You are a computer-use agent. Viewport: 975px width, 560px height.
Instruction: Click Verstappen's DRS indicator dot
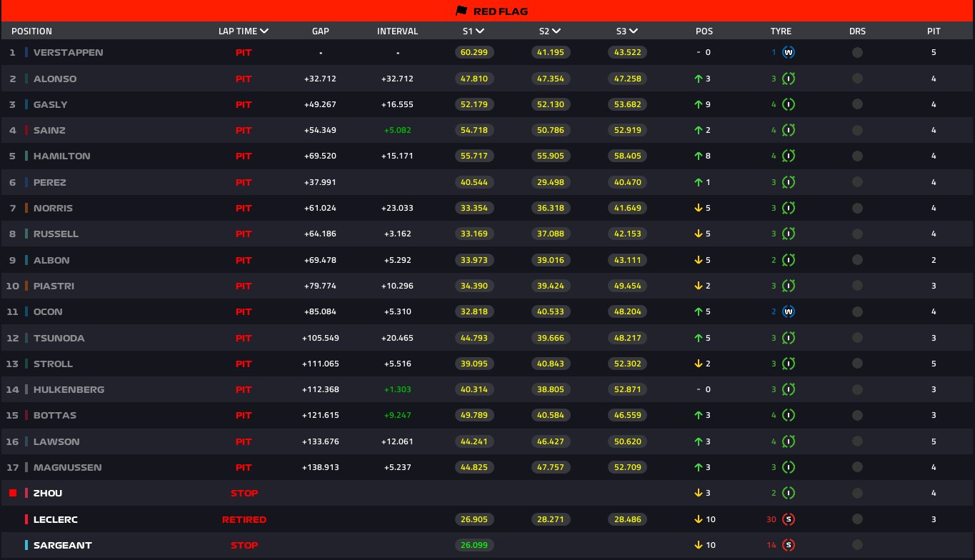[857, 52]
